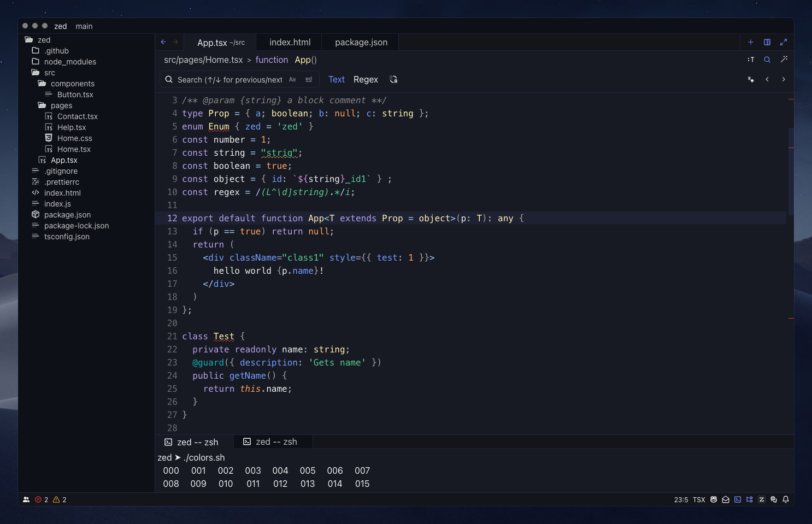Open the feedback envelope icon

[x=726, y=499]
